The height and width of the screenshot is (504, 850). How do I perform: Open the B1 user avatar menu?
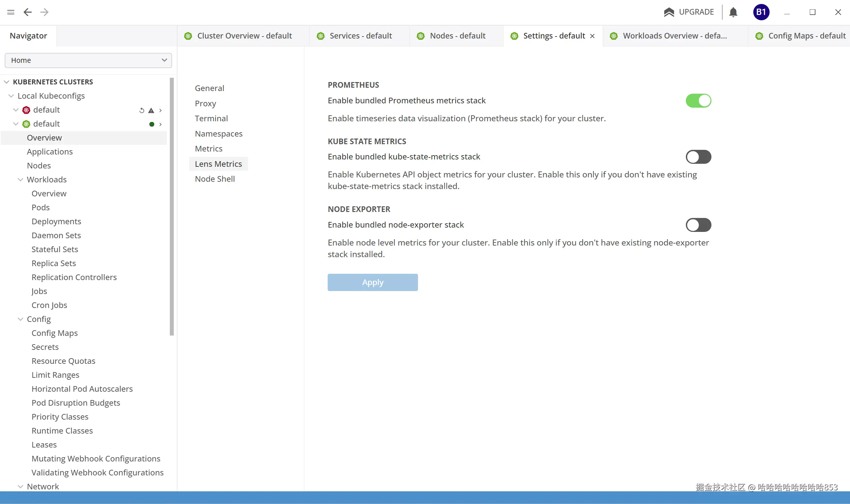coord(761,12)
